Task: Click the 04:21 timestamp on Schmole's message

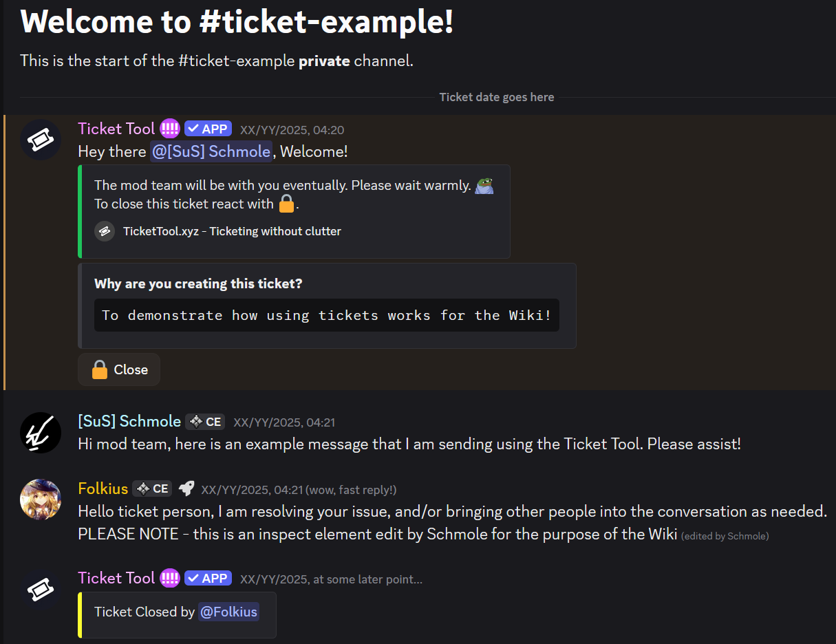Action: (284, 422)
